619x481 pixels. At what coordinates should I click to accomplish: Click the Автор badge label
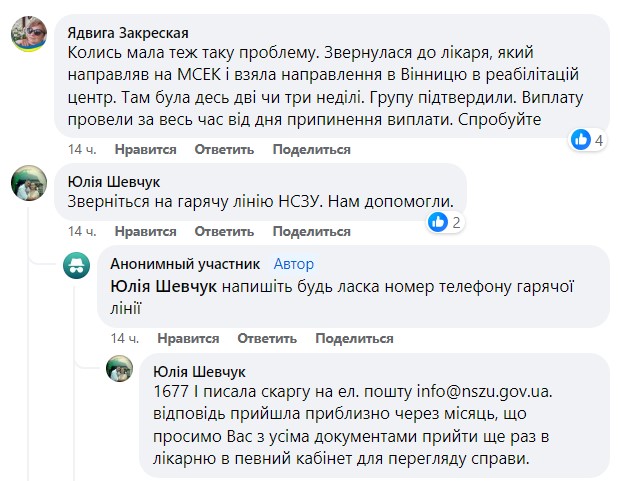pyautogui.click(x=294, y=264)
